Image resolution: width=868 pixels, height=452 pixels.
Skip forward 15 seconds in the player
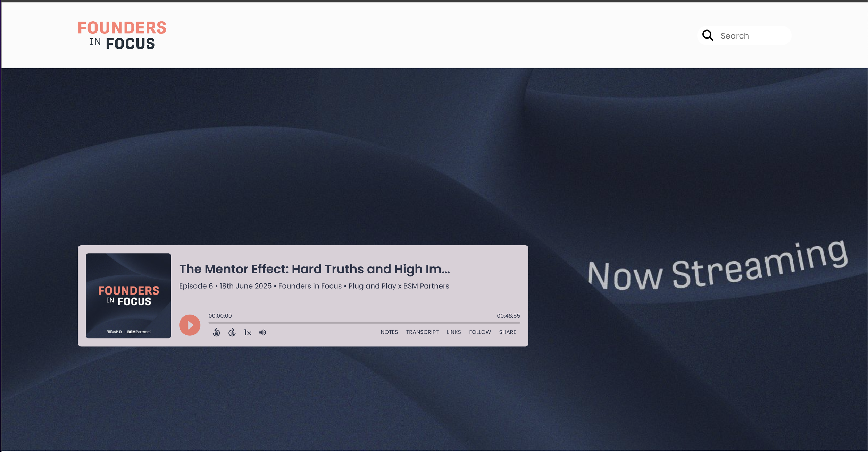pos(232,332)
